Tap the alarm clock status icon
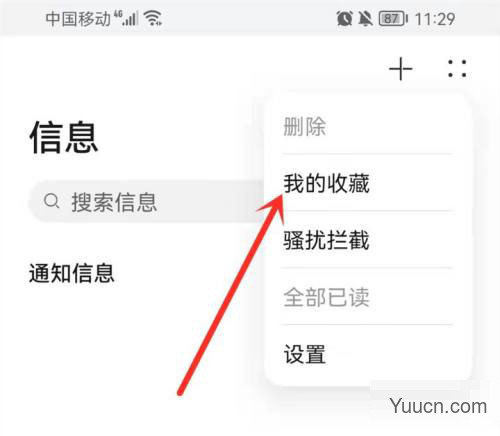 (x=344, y=18)
